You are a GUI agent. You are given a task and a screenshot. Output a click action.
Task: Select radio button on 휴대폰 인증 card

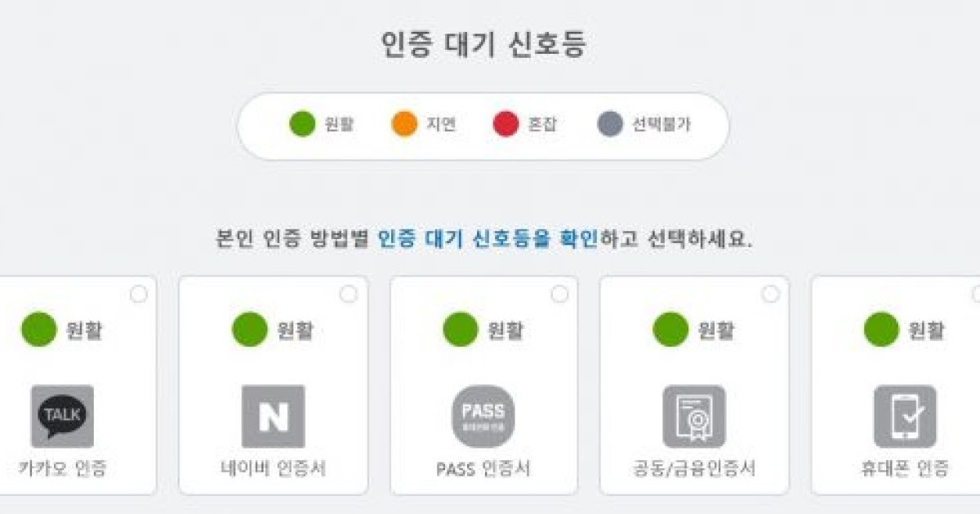click(976, 295)
